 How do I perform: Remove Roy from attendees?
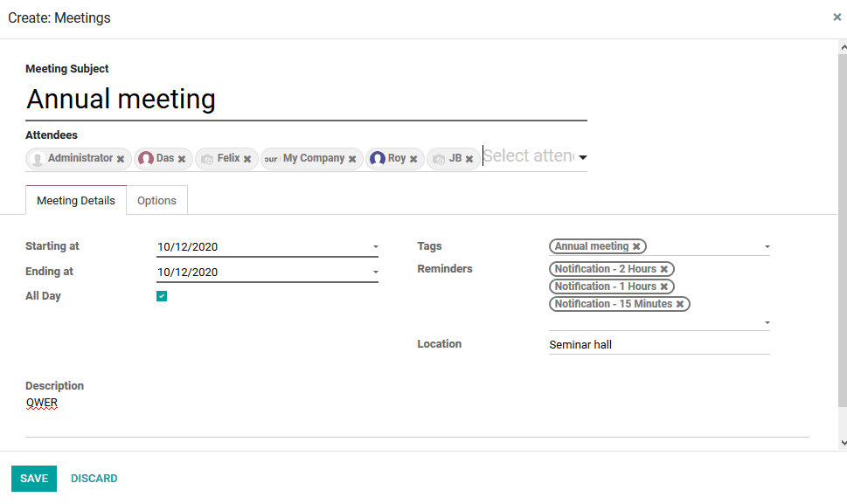(413, 159)
